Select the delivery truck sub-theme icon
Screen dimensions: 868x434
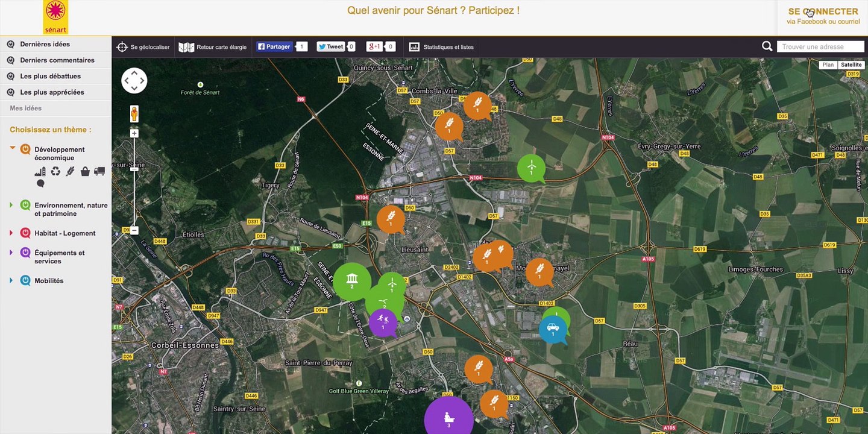[99, 171]
